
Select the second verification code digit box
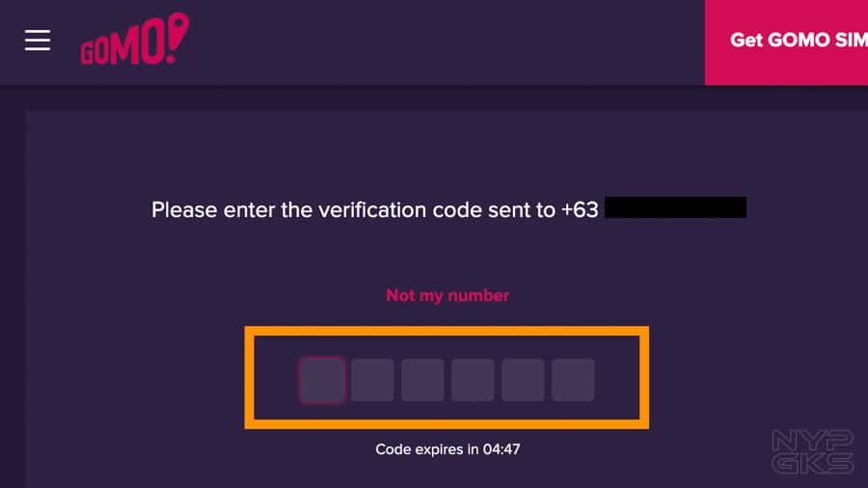point(372,380)
